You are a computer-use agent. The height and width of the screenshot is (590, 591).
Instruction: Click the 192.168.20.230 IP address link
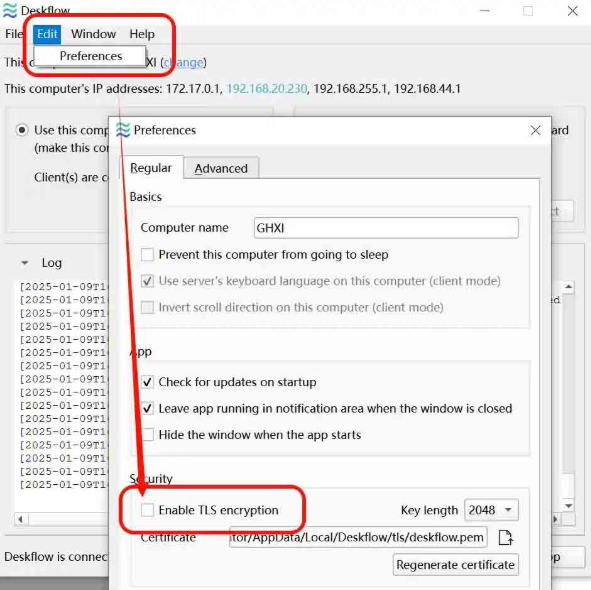pos(266,89)
